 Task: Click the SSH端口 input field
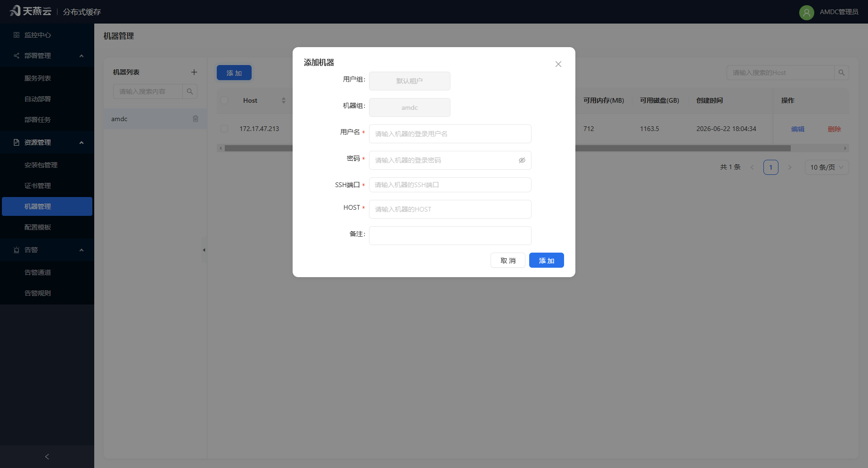tap(450, 185)
